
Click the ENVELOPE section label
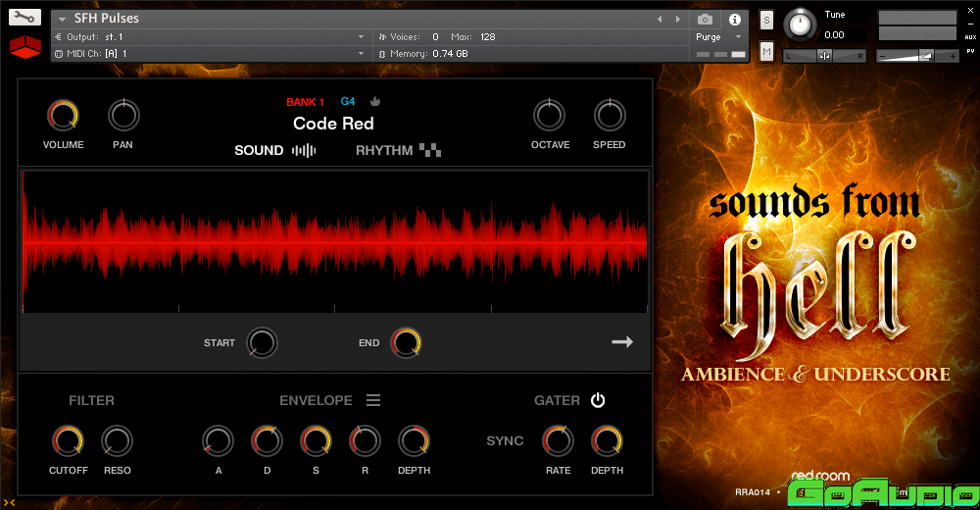(x=316, y=400)
